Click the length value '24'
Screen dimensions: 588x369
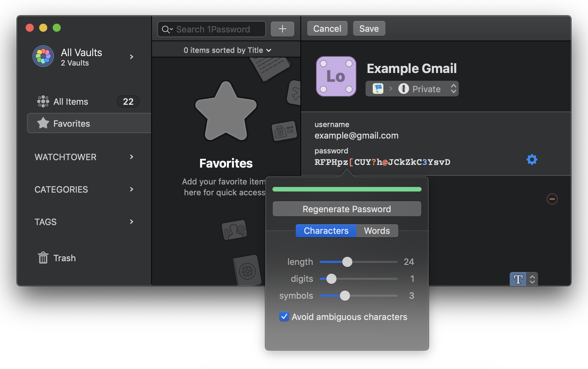409,262
